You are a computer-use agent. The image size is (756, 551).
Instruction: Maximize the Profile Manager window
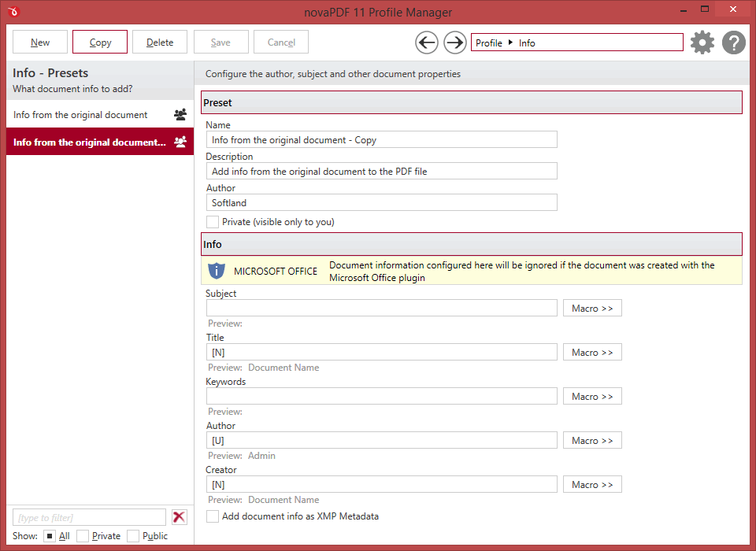(705, 9)
